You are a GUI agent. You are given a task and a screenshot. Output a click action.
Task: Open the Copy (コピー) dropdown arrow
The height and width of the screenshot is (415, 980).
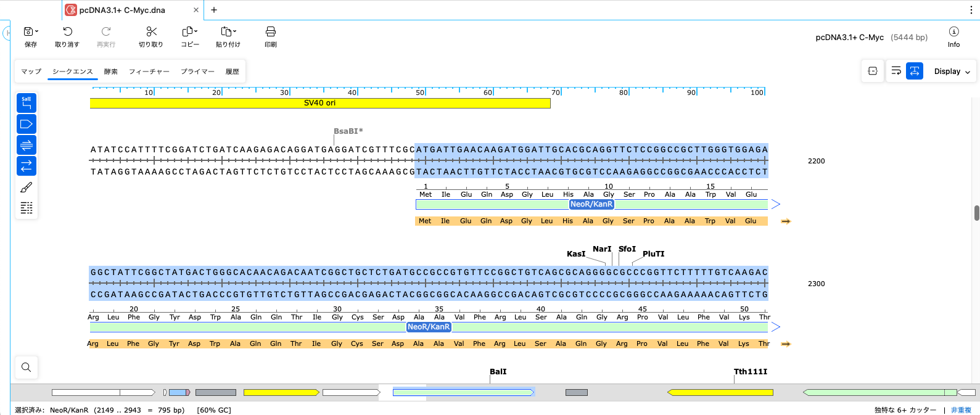pyautogui.click(x=196, y=31)
